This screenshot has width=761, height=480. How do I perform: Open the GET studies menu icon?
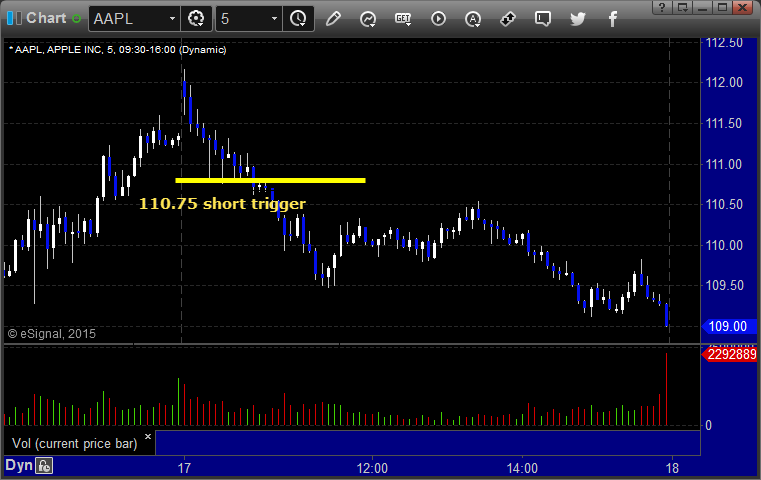403,19
